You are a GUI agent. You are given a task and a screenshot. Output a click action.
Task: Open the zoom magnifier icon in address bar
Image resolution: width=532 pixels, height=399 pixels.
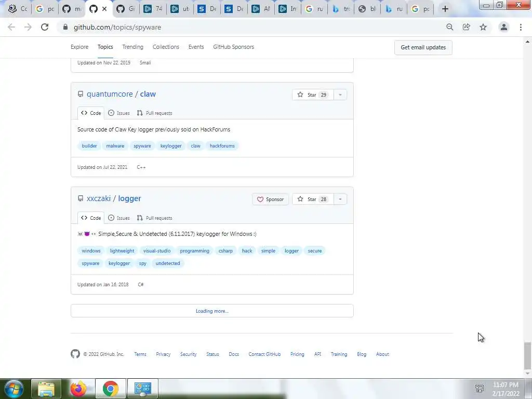[x=449, y=27]
